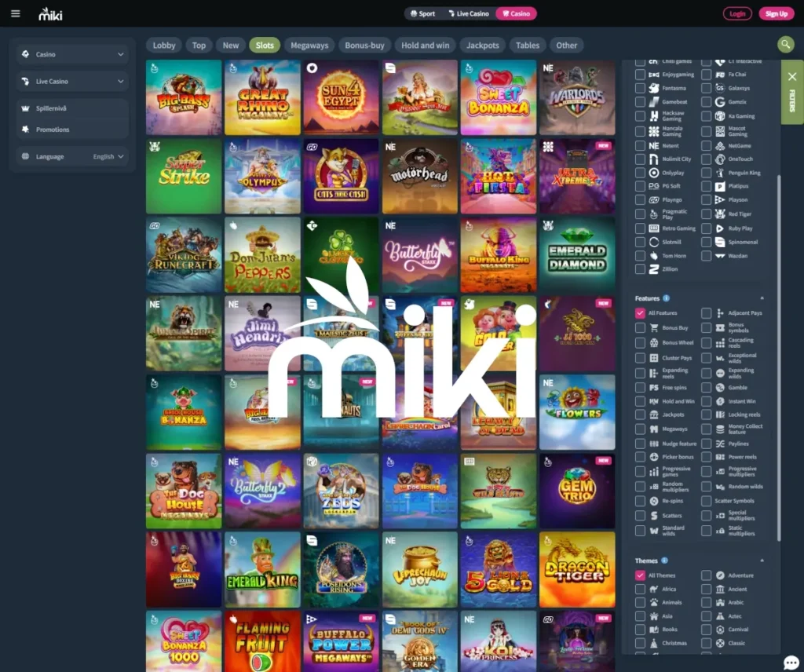804x672 pixels.
Task: Click the Red Tiger provider logo
Action: [x=720, y=214]
